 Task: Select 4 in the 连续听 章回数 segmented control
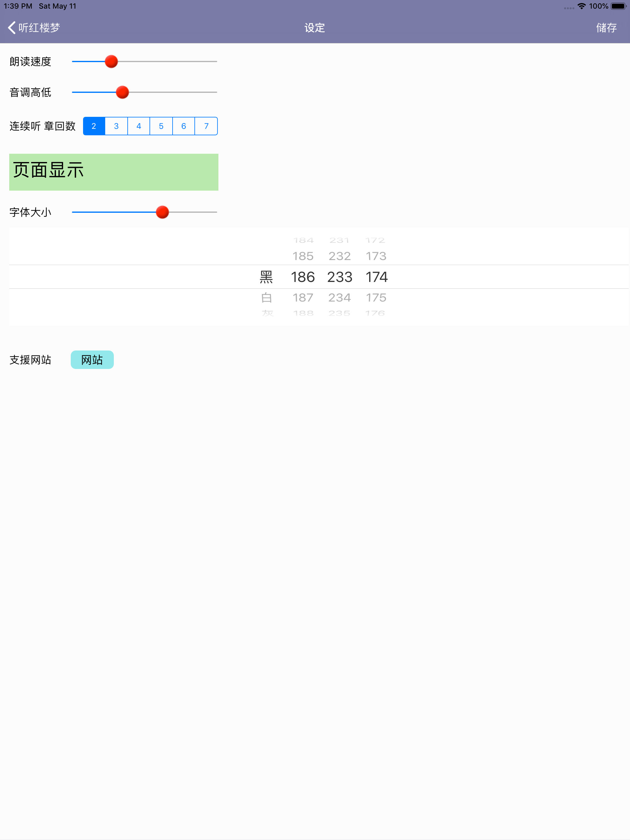138,126
